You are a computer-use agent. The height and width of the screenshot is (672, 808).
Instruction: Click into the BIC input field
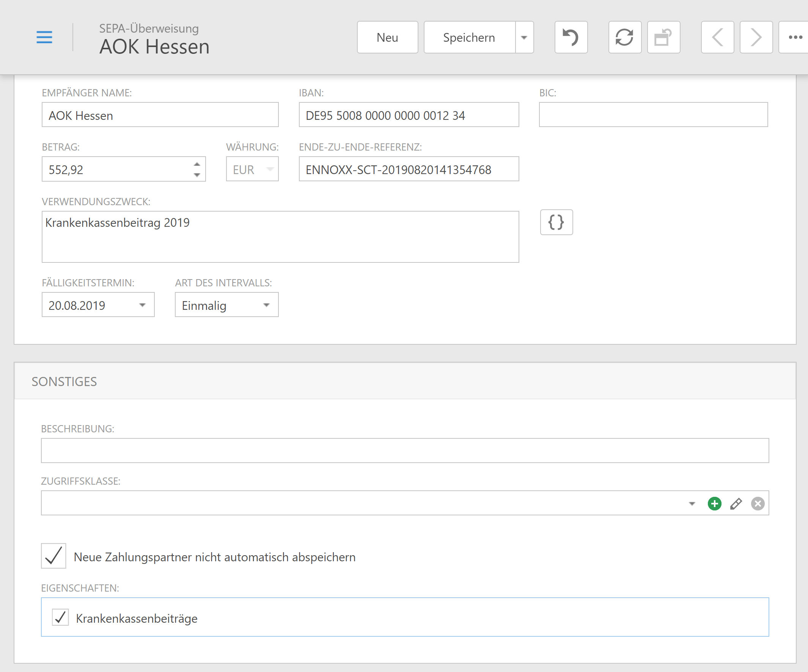[653, 115]
